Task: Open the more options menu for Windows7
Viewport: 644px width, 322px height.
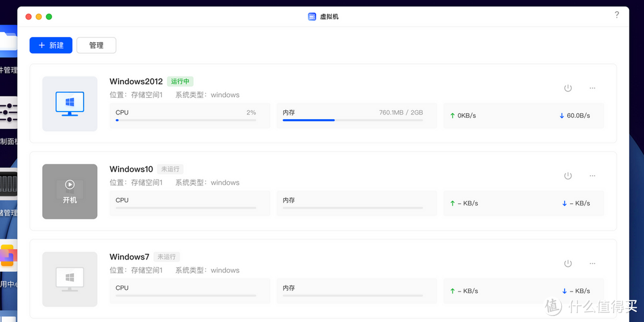Action: pyautogui.click(x=592, y=264)
